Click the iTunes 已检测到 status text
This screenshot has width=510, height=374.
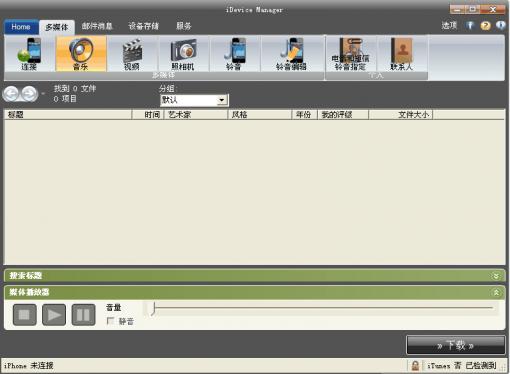pos(462,366)
